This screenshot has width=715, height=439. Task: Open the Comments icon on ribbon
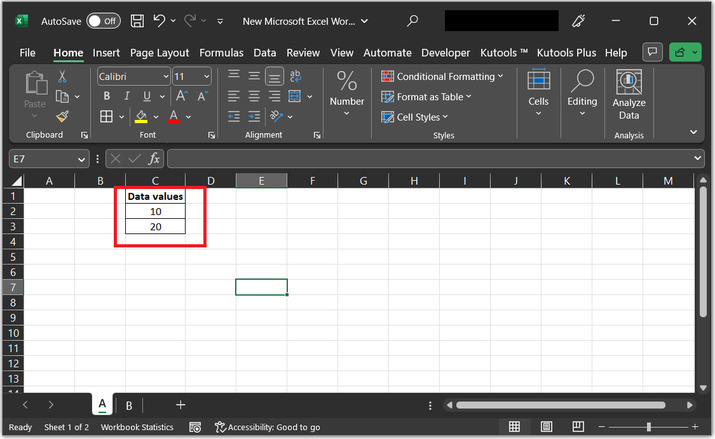pos(652,52)
